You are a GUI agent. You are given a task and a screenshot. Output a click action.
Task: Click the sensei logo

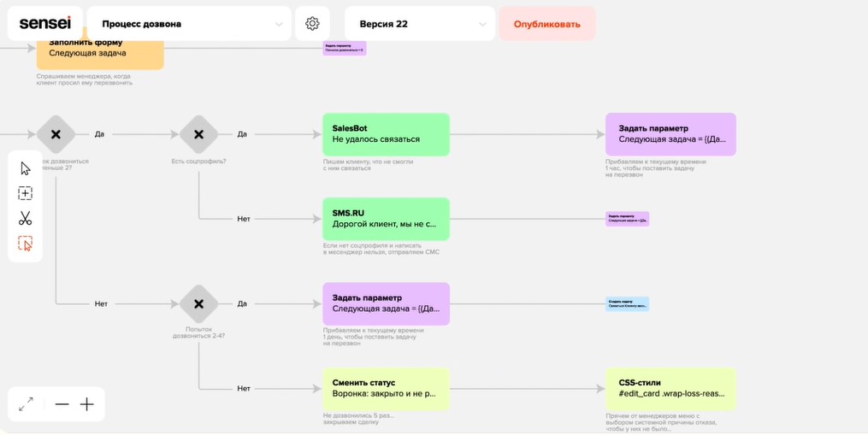pyautogui.click(x=44, y=23)
